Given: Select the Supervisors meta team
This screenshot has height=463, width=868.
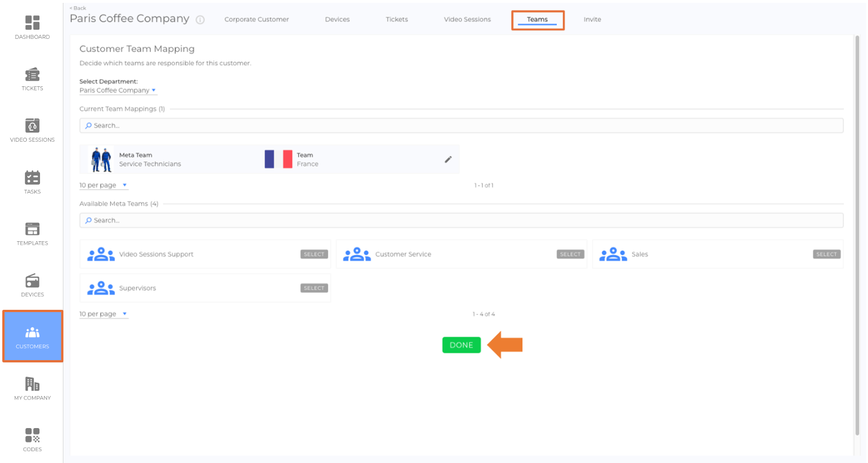Looking at the screenshot, I should coord(314,288).
